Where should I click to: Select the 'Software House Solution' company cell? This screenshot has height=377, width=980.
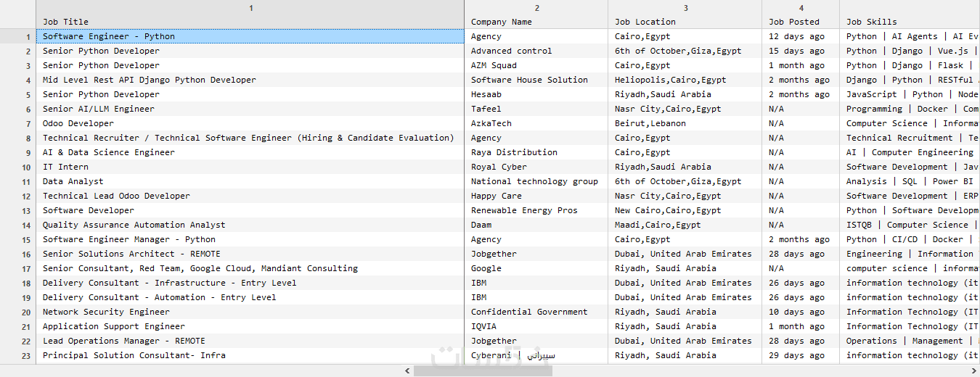coord(536,80)
